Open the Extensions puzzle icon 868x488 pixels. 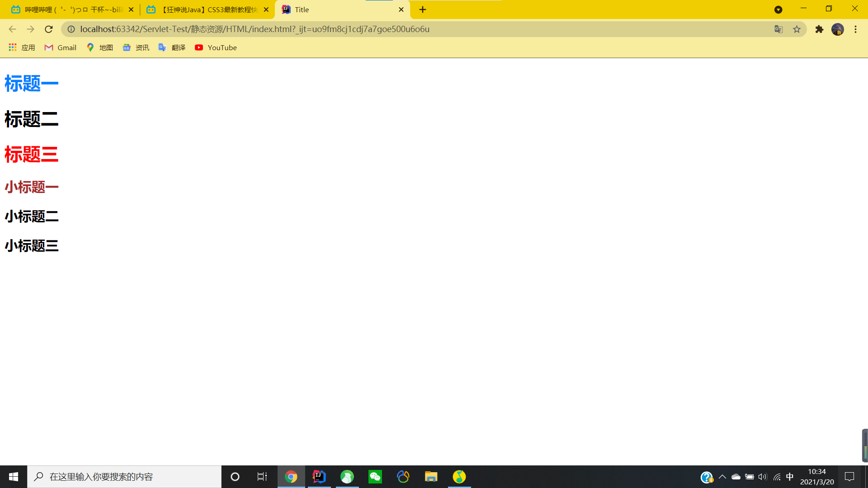point(819,29)
